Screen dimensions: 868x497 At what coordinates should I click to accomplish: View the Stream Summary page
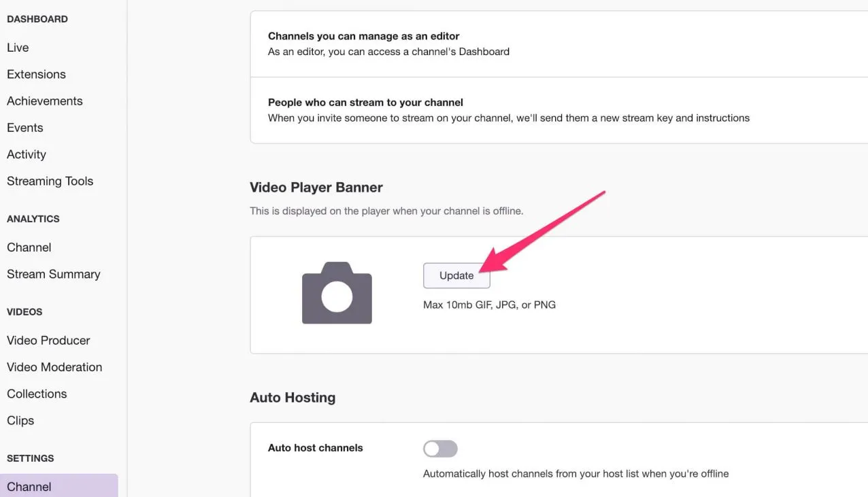(x=54, y=274)
